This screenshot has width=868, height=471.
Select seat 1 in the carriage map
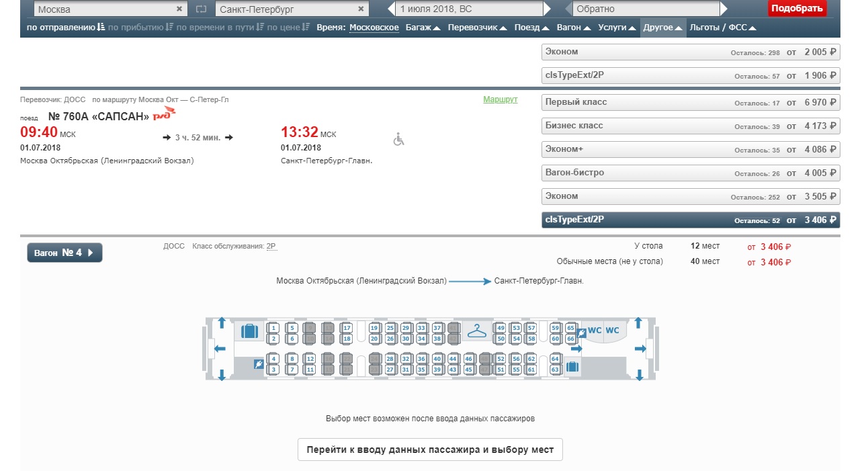pyautogui.click(x=273, y=329)
